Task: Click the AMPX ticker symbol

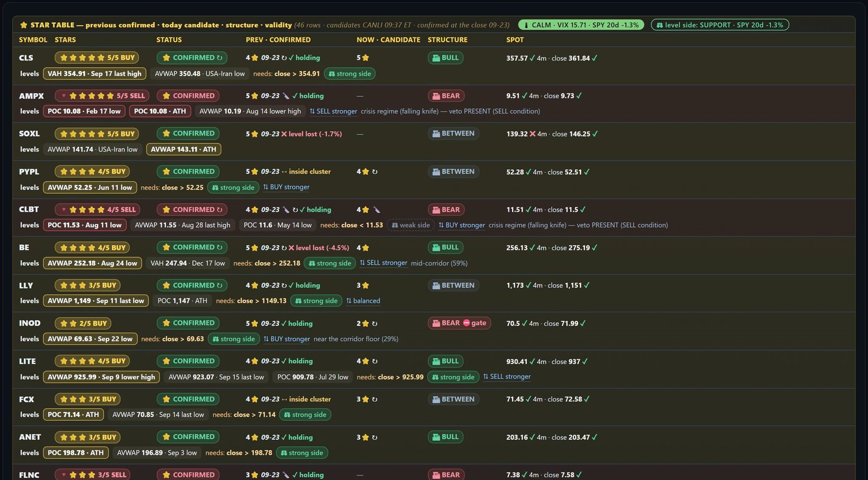Action: (x=31, y=96)
